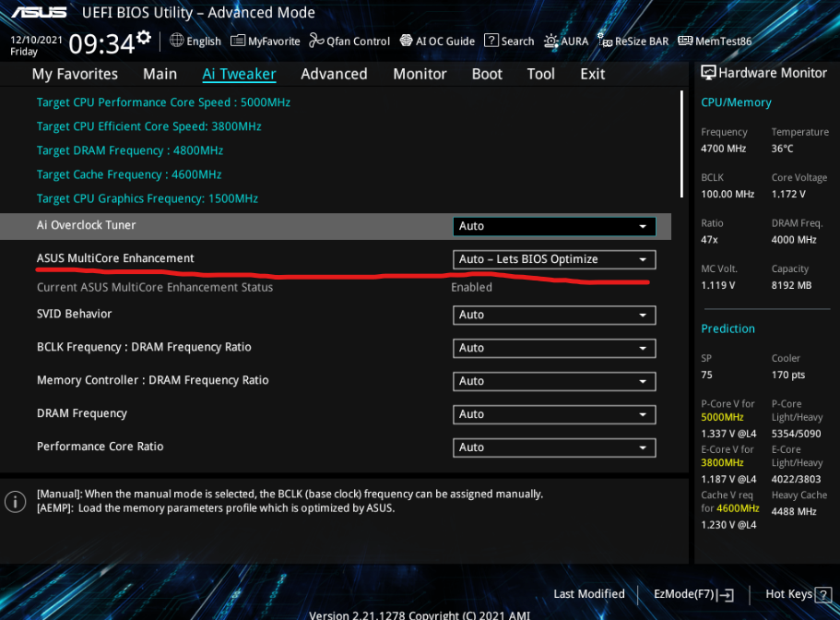Click the Search question mark icon
The height and width of the screenshot is (620, 840).
[491, 41]
